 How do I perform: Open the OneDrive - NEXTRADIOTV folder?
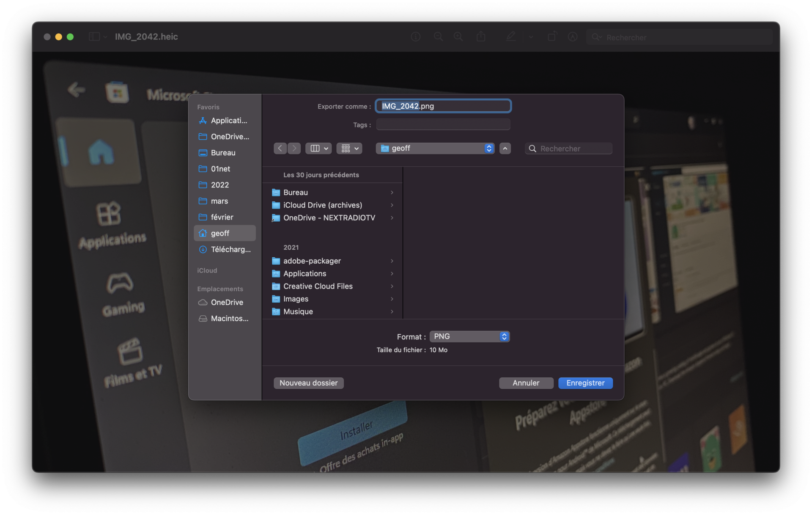coord(332,218)
